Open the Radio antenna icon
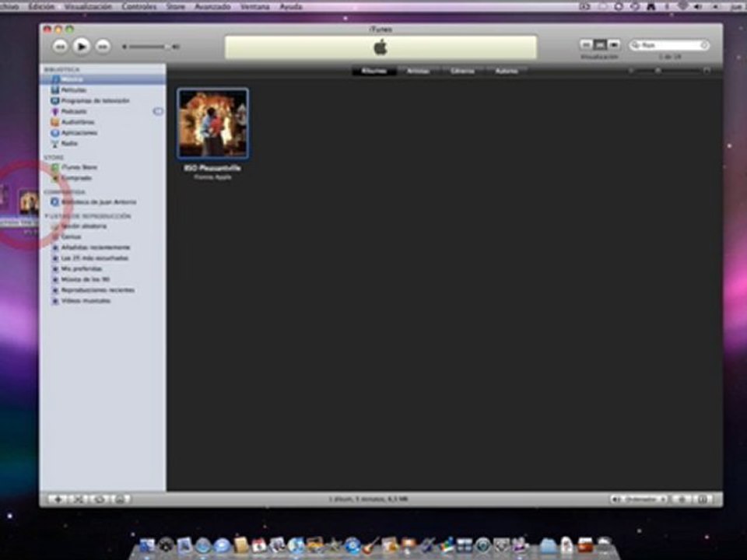 [55, 143]
